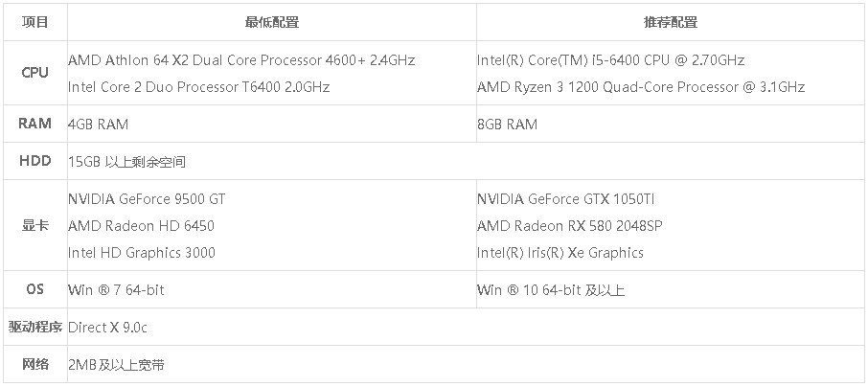Click the Intel Core 2 Duo T6400 text
This screenshot has height=387, width=868.
[x=198, y=87]
